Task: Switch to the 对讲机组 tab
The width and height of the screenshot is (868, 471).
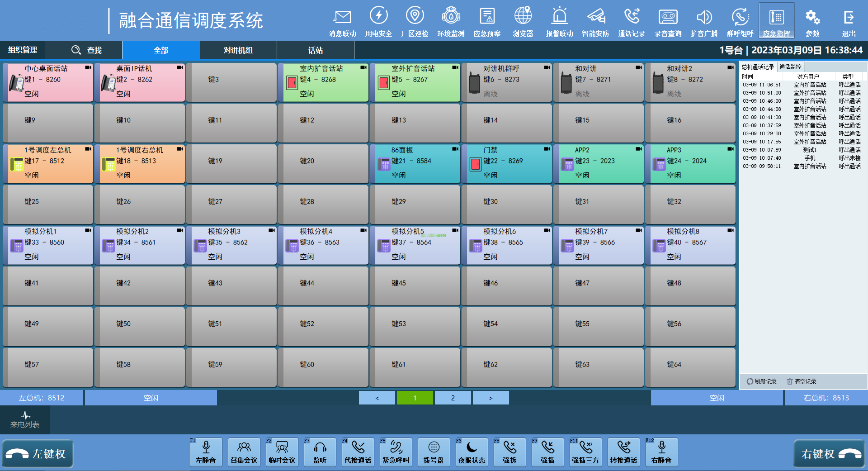Action: tap(238, 50)
